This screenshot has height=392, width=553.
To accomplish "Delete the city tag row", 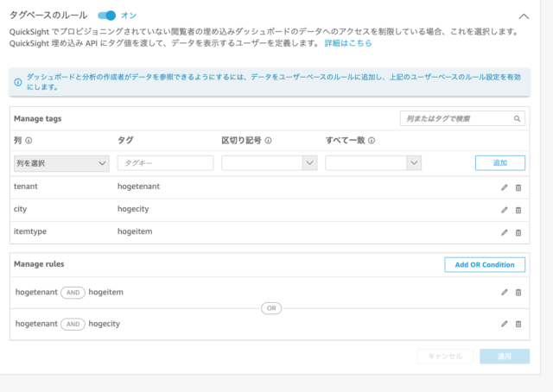I will (518, 210).
